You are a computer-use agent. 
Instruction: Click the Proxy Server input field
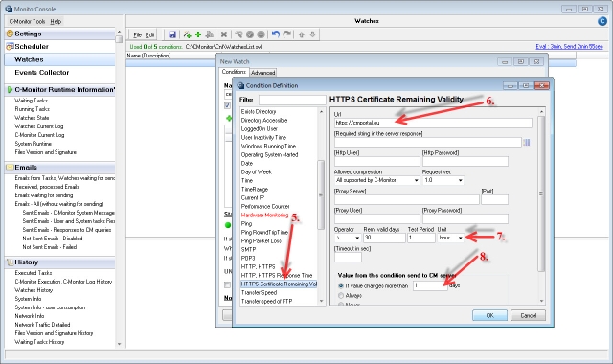click(x=407, y=199)
